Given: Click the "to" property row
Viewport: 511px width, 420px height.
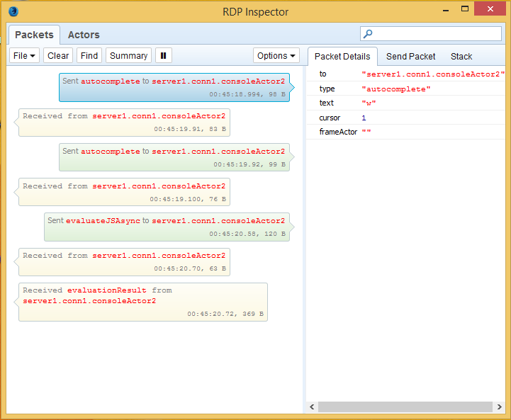Looking at the screenshot, I should (406, 74).
